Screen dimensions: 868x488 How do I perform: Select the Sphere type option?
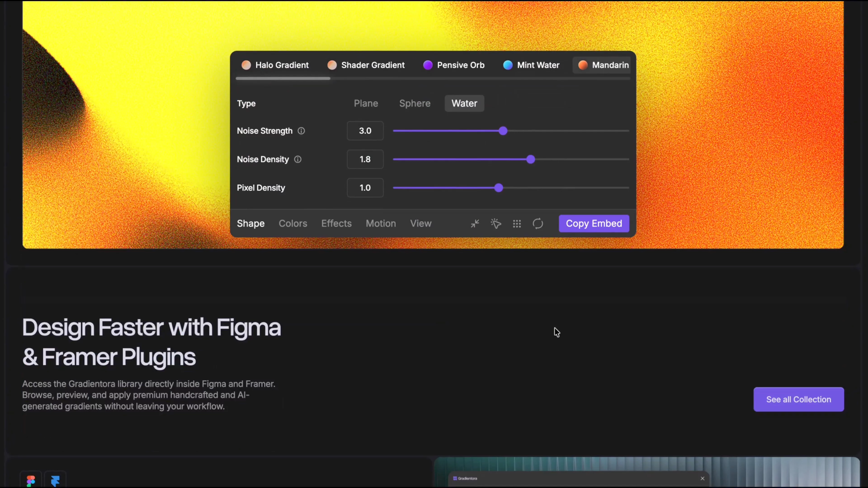pos(415,103)
